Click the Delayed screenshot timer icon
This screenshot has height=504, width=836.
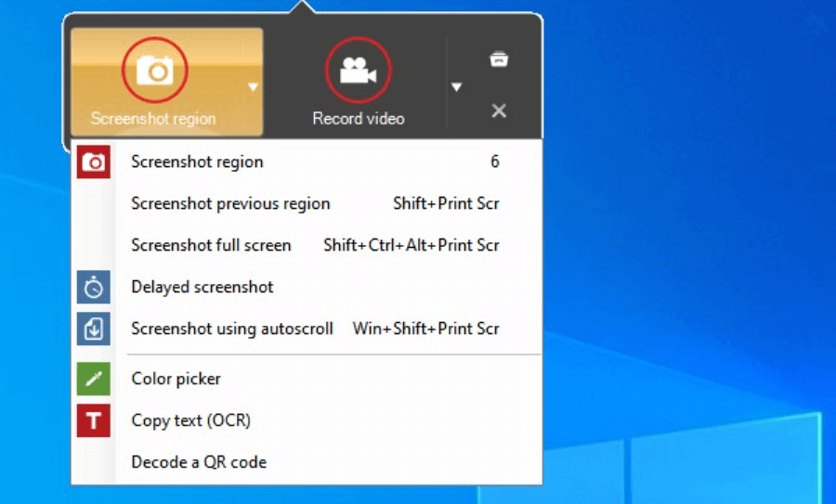click(94, 287)
